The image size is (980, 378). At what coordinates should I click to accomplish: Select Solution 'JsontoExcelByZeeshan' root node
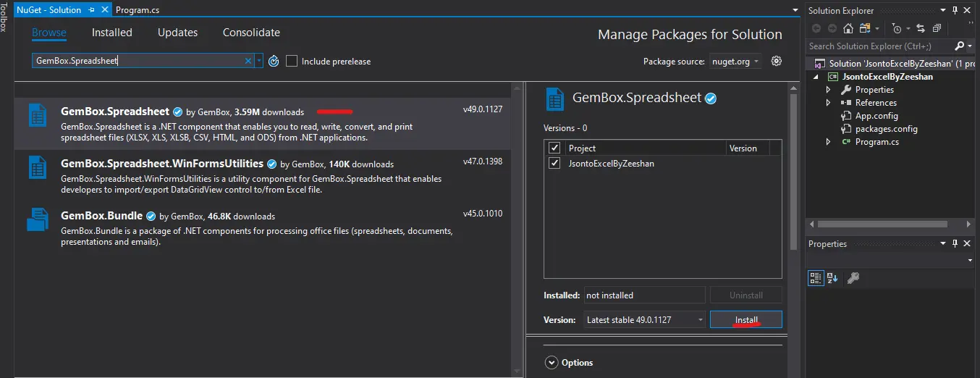[895, 64]
